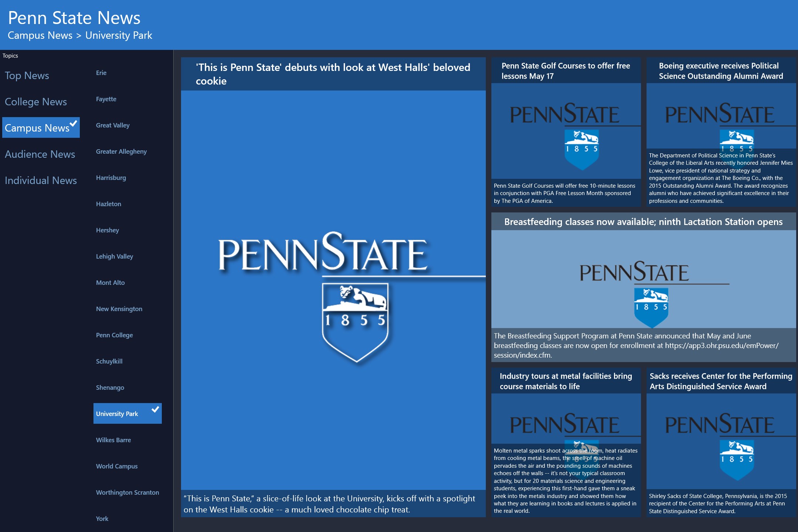Select Harrisburg in the campus list

(111, 178)
